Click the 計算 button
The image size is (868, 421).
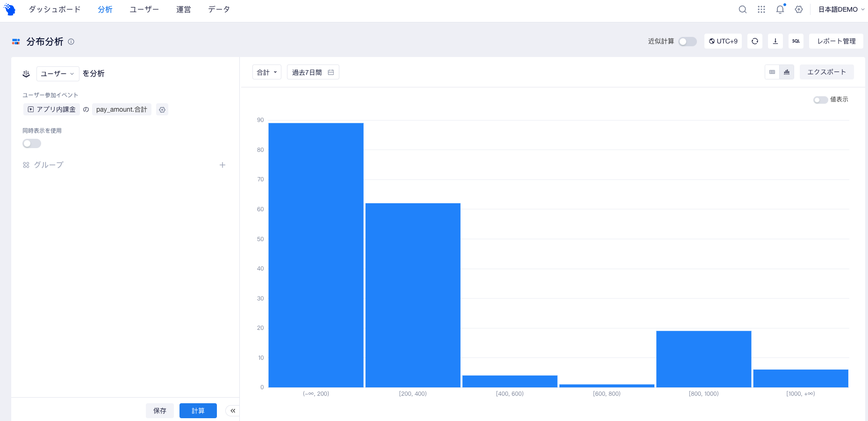198,411
